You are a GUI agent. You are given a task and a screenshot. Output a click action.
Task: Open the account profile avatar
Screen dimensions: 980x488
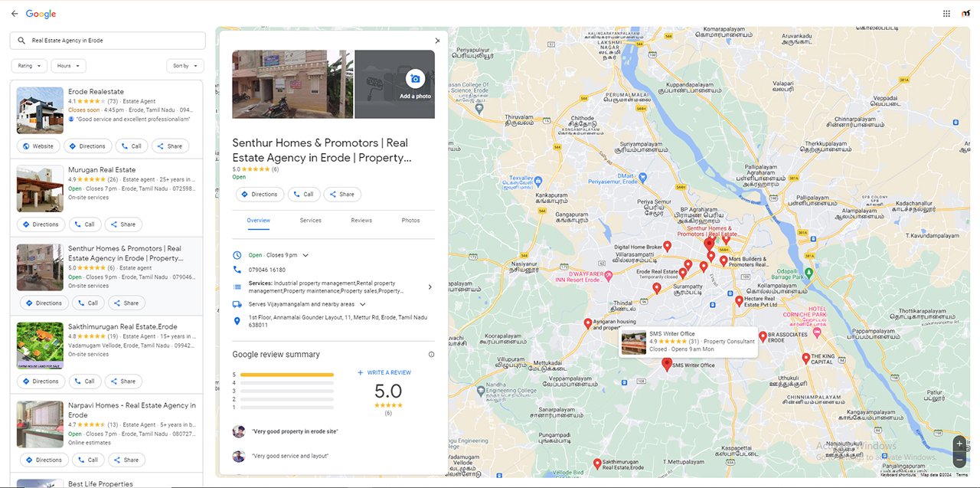pos(966,14)
